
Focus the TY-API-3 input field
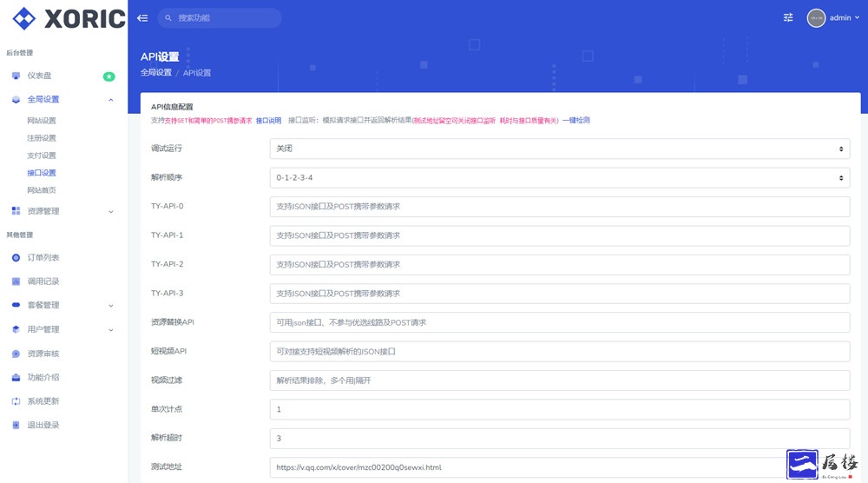tap(560, 294)
